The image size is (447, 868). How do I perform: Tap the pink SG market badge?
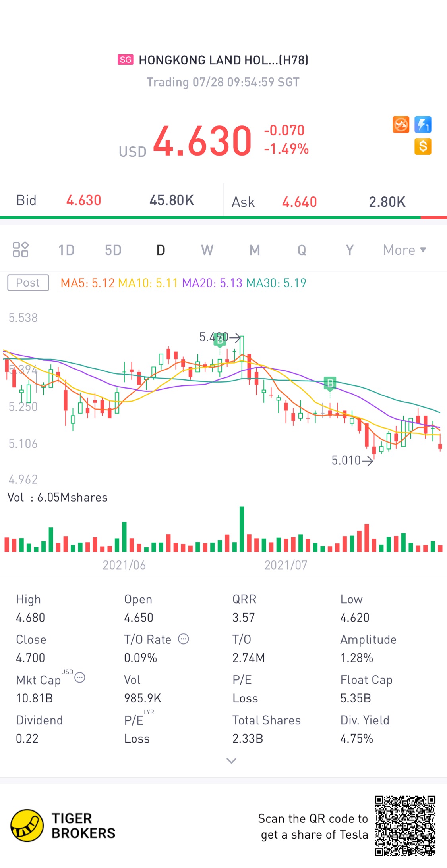coord(126,60)
